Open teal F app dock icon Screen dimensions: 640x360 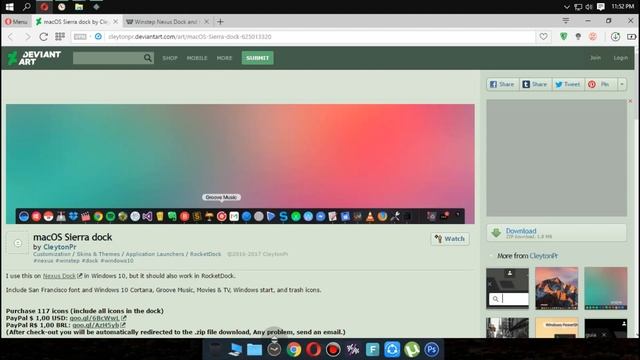(372, 349)
